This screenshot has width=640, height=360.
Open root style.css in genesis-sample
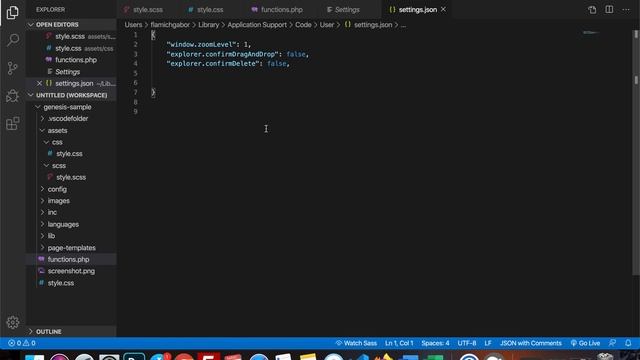71,283
